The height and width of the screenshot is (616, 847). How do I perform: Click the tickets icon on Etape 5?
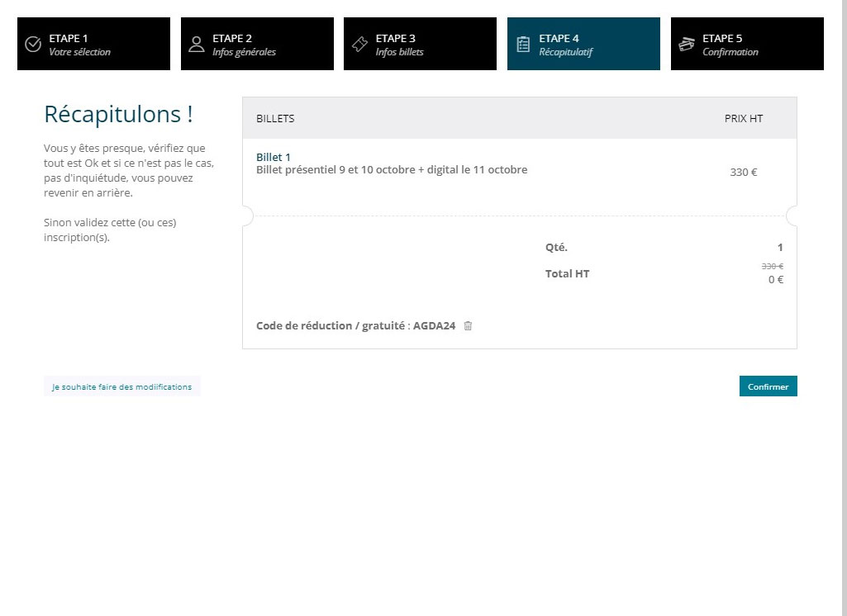tap(686, 45)
